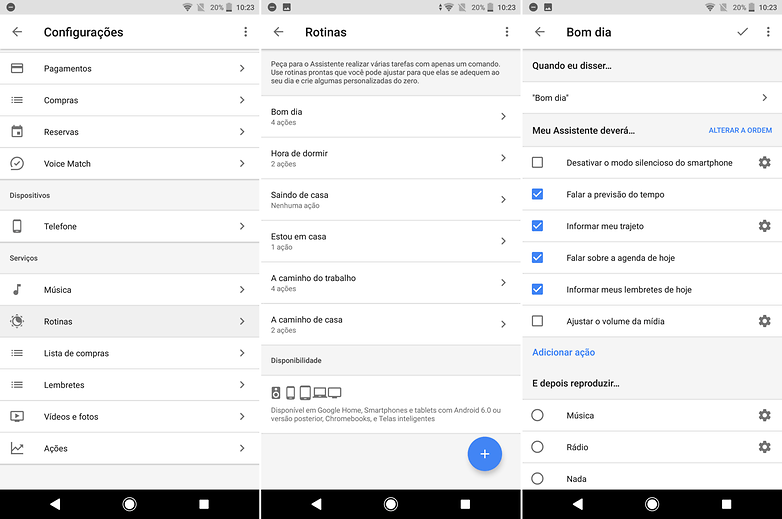782x519 pixels.
Task: Uncheck Falar a previsão do tempo
Action: tap(537, 194)
